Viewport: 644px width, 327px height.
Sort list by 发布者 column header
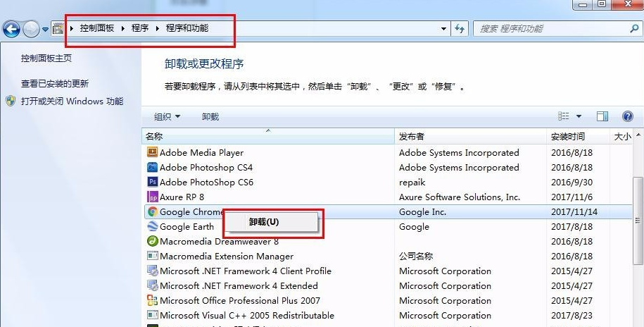(x=412, y=136)
